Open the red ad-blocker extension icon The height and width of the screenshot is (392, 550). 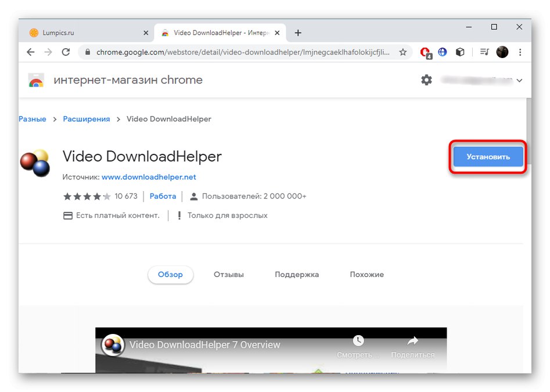coord(426,53)
